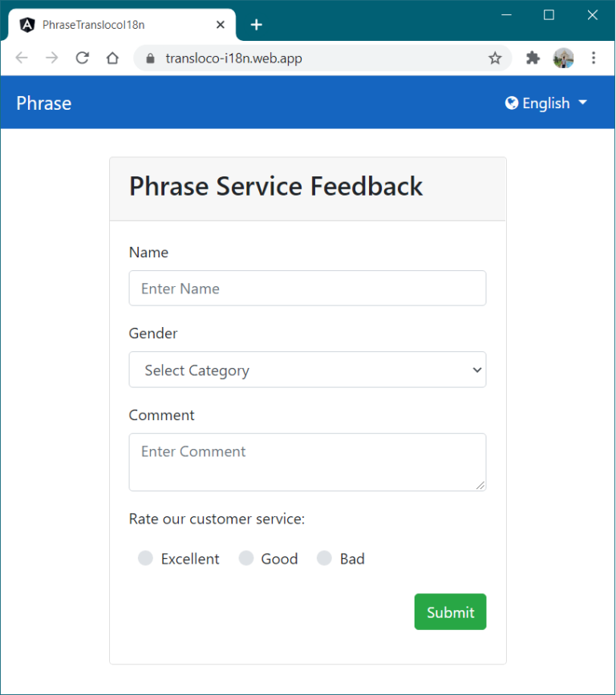Image resolution: width=616 pixels, height=695 pixels.
Task: Open a new browser tab
Action: coord(256,24)
